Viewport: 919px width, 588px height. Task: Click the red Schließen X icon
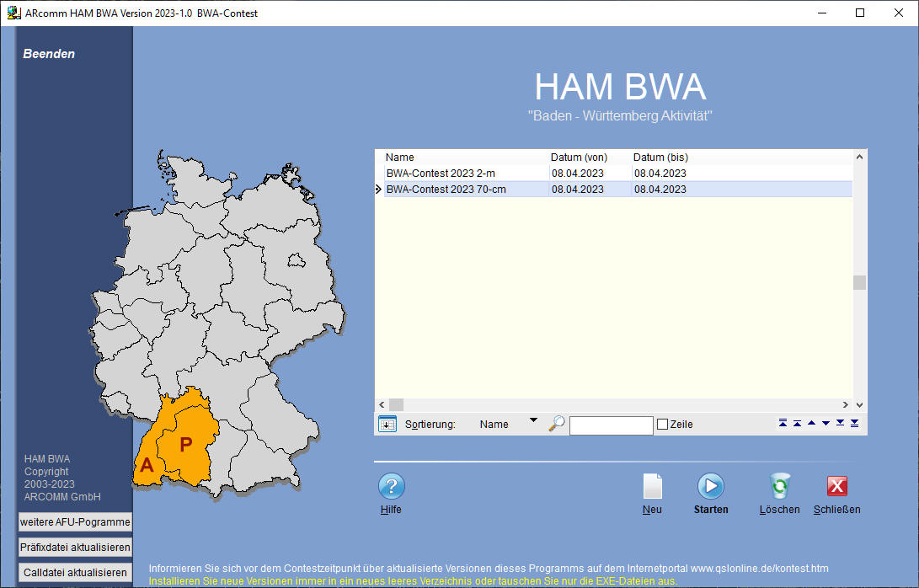pos(837,486)
